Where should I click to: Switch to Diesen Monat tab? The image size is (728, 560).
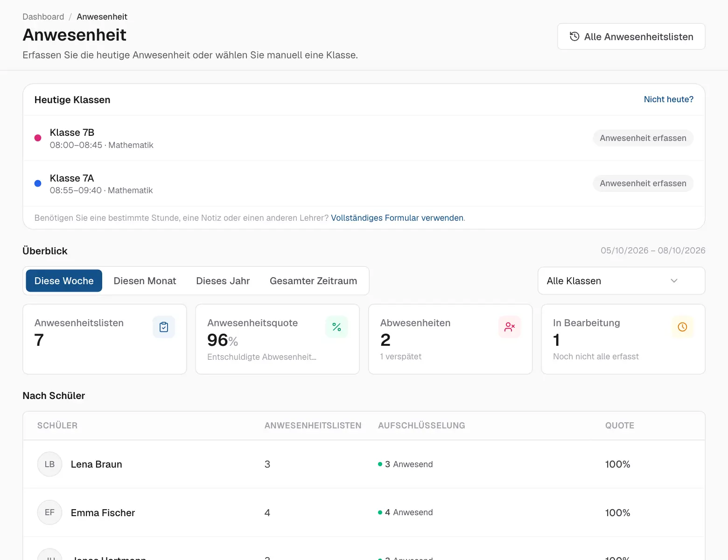click(145, 281)
